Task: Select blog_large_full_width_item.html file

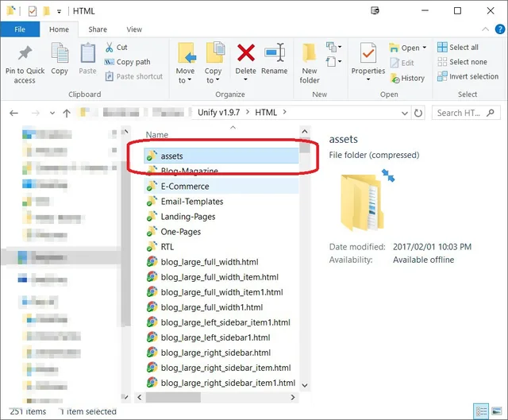Action: [x=221, y=277]
